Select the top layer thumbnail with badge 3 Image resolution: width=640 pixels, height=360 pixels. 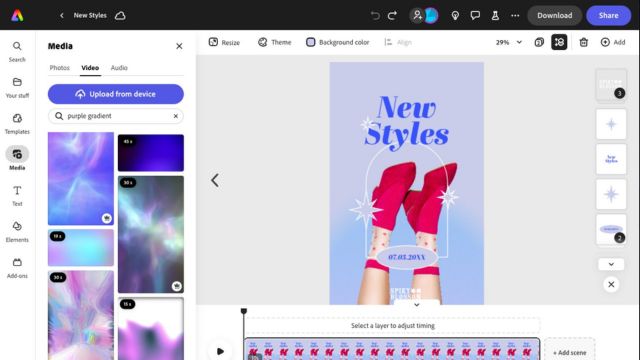611,84
